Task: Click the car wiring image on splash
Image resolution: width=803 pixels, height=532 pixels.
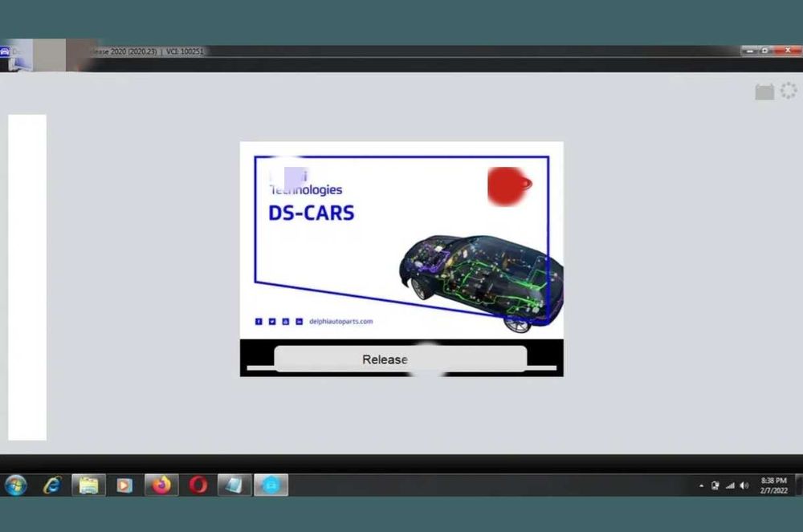Action: click(481, 283)
